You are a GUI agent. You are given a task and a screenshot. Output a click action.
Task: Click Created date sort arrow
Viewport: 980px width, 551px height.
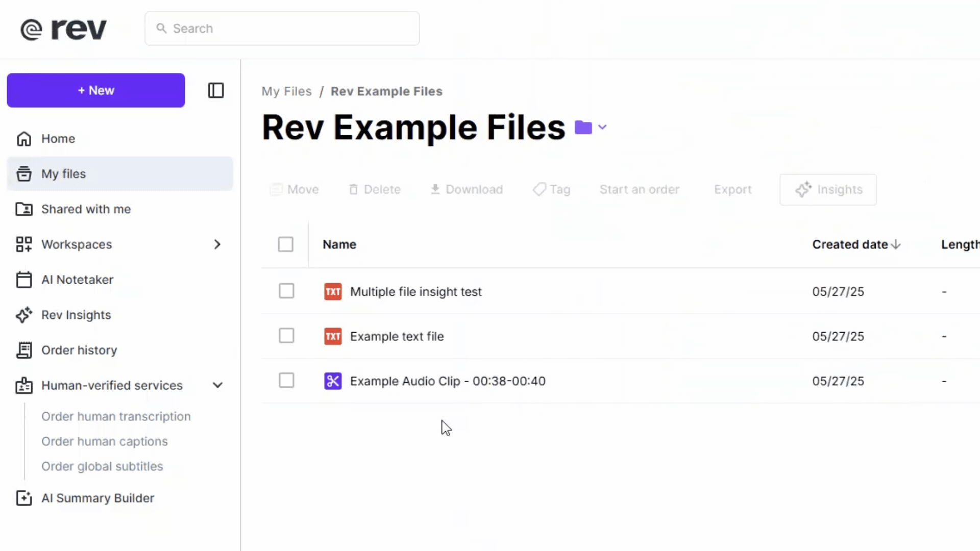click(896, 245)
